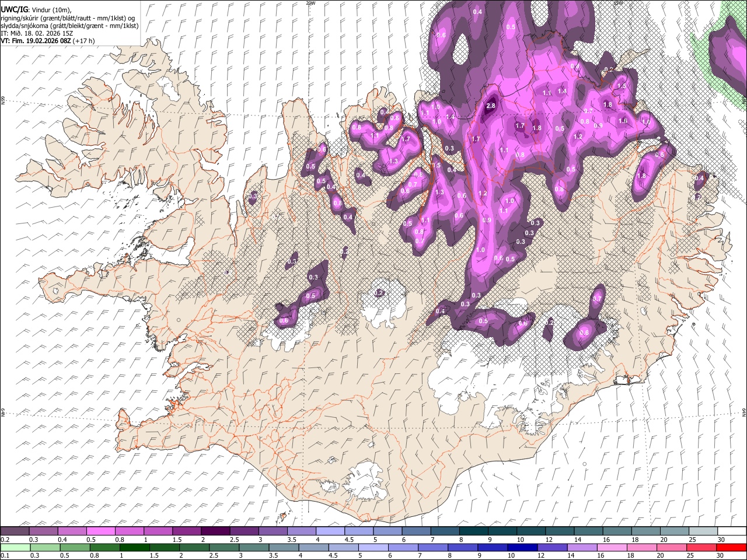Click the light lavender 4–4.5 swatch in upper legend row
The height and width of the screenshot is (560, 747).
click(x=330, y=531)
